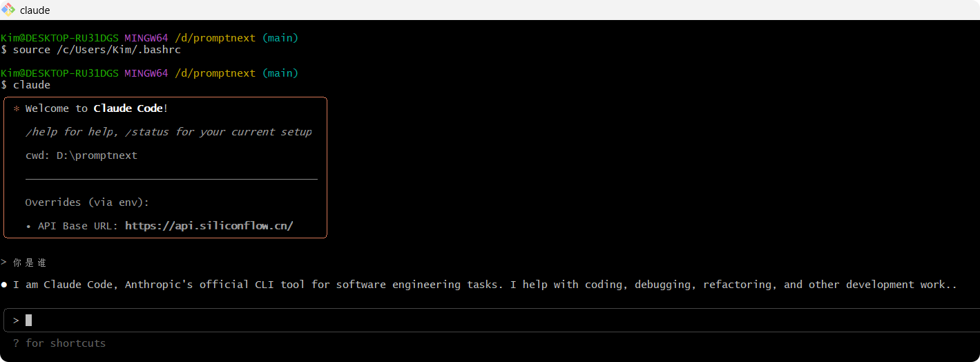Open the https://api.siliconflow.cn/ link
Viewport: 980px width, 362px height.
point(209,226)
